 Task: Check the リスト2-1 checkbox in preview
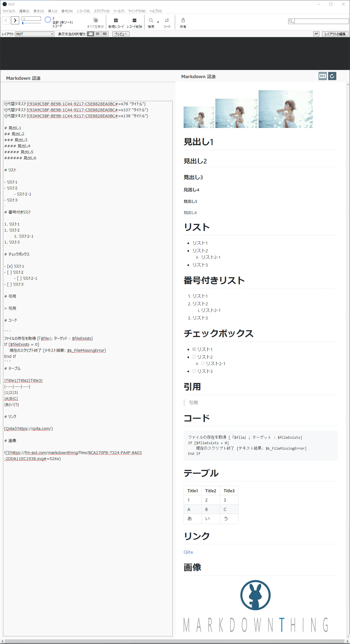[x=203, y=364]
